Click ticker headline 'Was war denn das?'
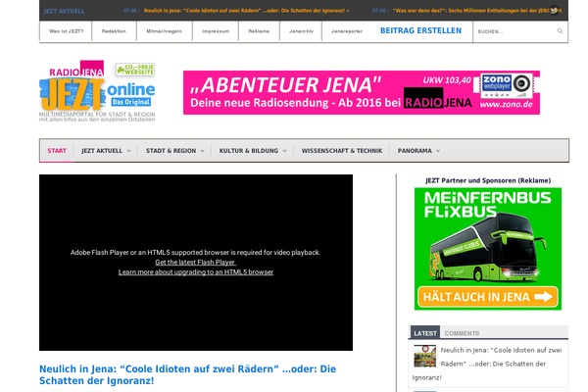 pyautogui.click(x=477, y=11)
